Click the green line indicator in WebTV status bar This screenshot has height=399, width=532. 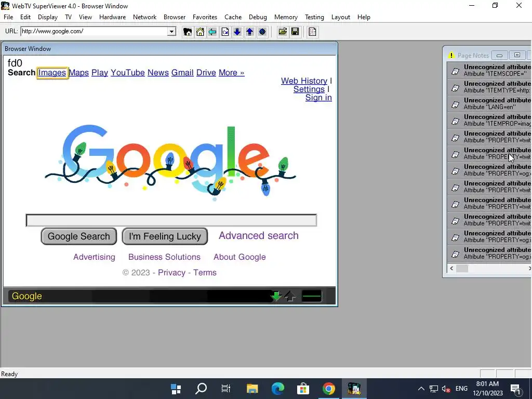(312, 296)
